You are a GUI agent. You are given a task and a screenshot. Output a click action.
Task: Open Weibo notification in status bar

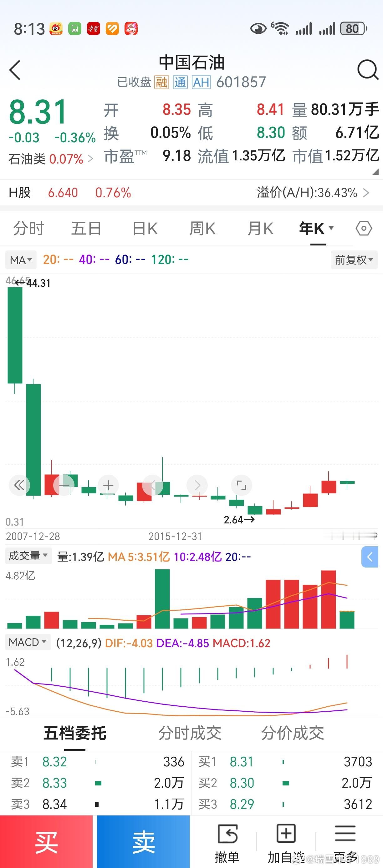(x=56, y=29)
